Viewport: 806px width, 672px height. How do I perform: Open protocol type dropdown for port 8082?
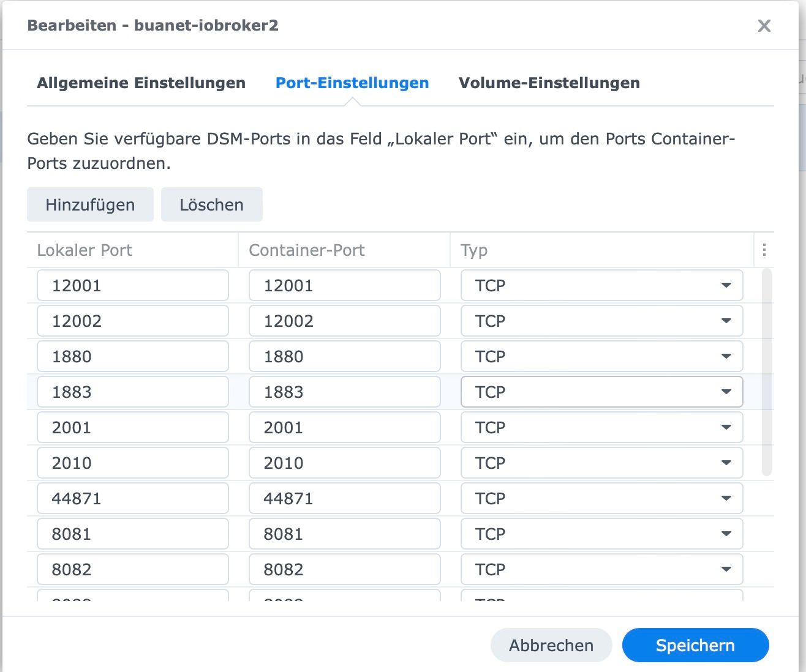726,570
